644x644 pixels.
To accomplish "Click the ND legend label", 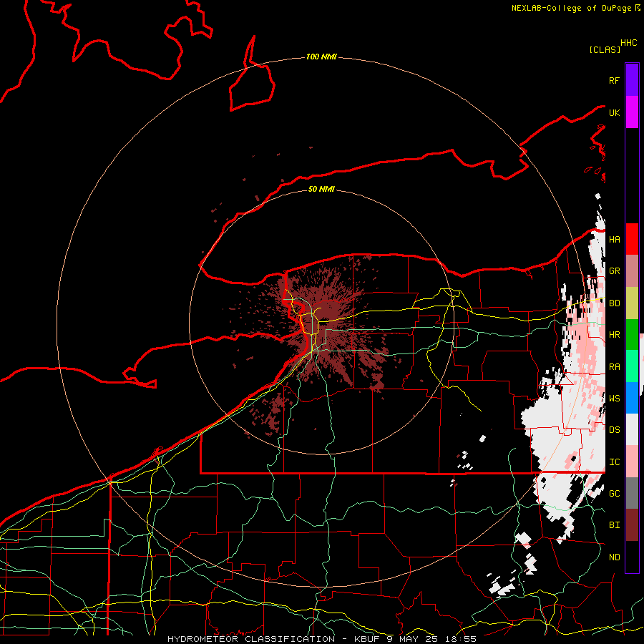I will point(615,557).
